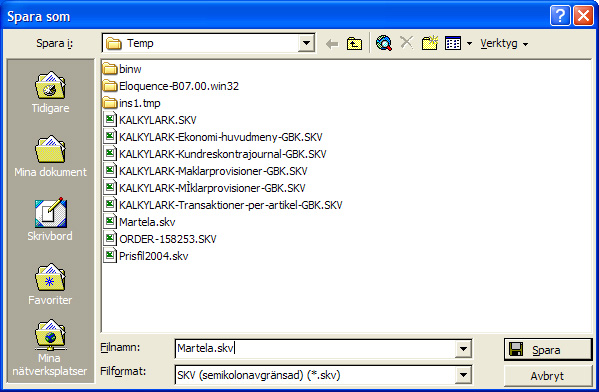
Task: Expand the Filnamn dropdown arrow
Action: point(463,349)
